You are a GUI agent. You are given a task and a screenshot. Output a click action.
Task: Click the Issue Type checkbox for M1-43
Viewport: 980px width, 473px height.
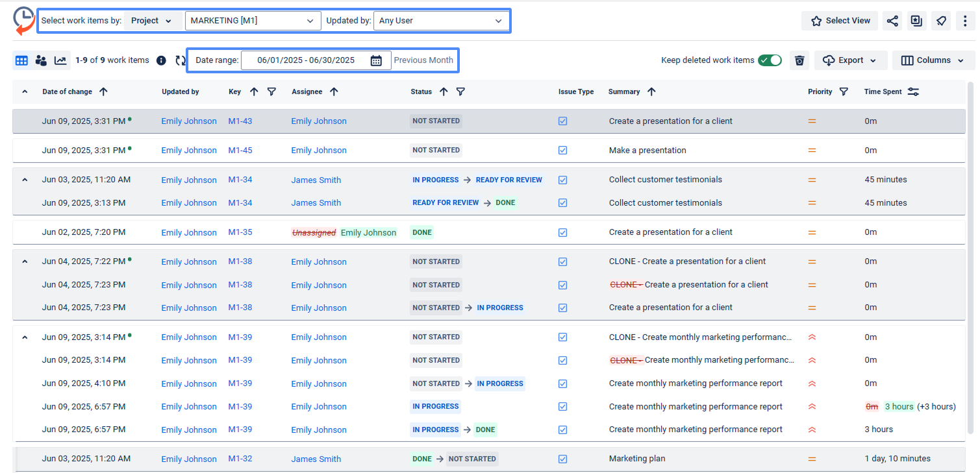(562, 121)
